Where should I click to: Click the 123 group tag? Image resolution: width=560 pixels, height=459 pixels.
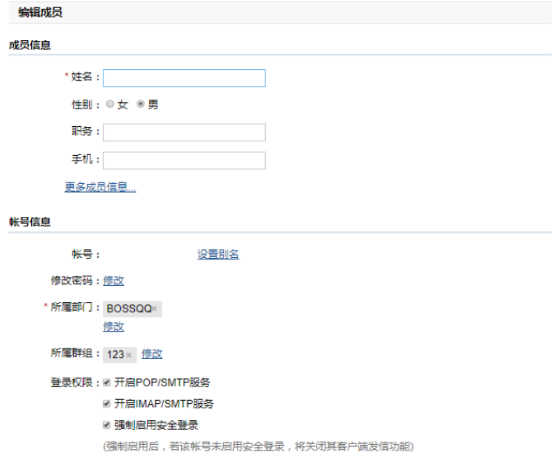tap(120, 355)
